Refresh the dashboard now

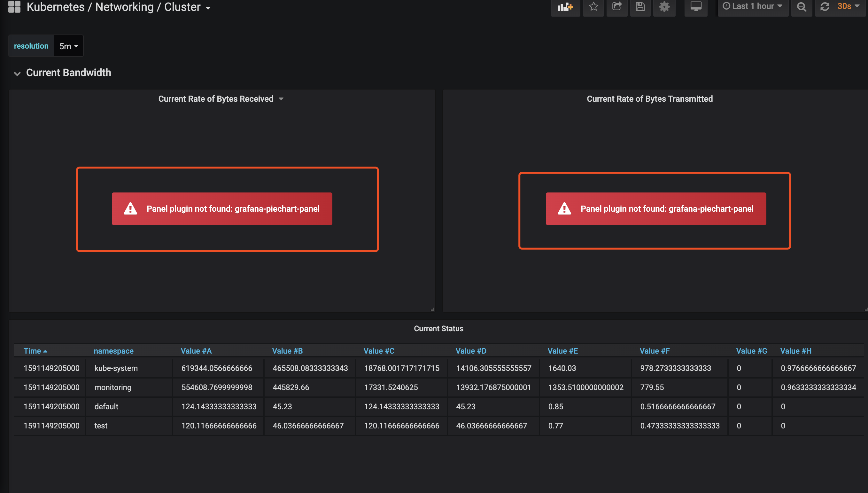pos(825,7)
